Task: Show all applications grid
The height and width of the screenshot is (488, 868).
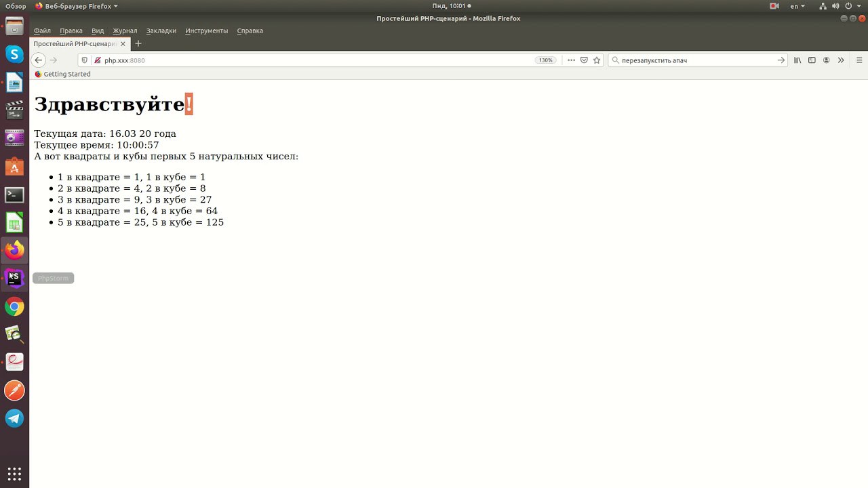Action: [14, 474]
